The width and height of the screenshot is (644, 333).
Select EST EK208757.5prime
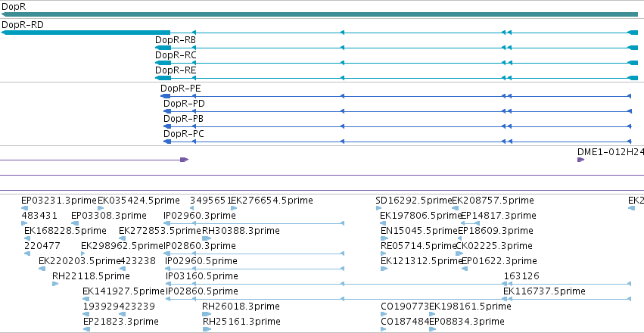tap(493, 201)
